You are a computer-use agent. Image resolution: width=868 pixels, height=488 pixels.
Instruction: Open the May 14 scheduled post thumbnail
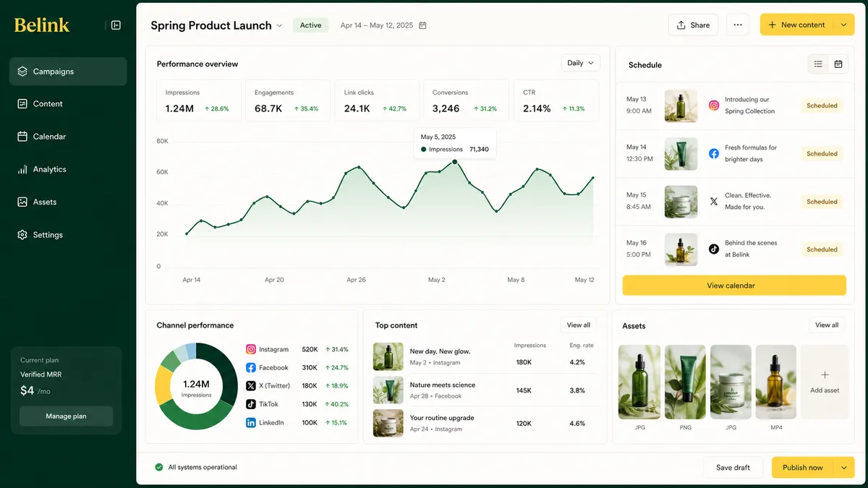point(681,154)
